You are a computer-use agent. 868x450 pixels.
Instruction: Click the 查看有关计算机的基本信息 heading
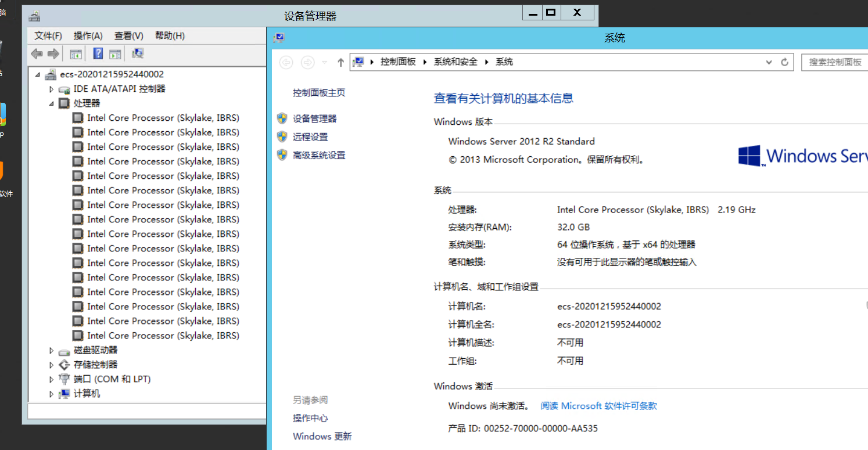click(x=504, y=98)
